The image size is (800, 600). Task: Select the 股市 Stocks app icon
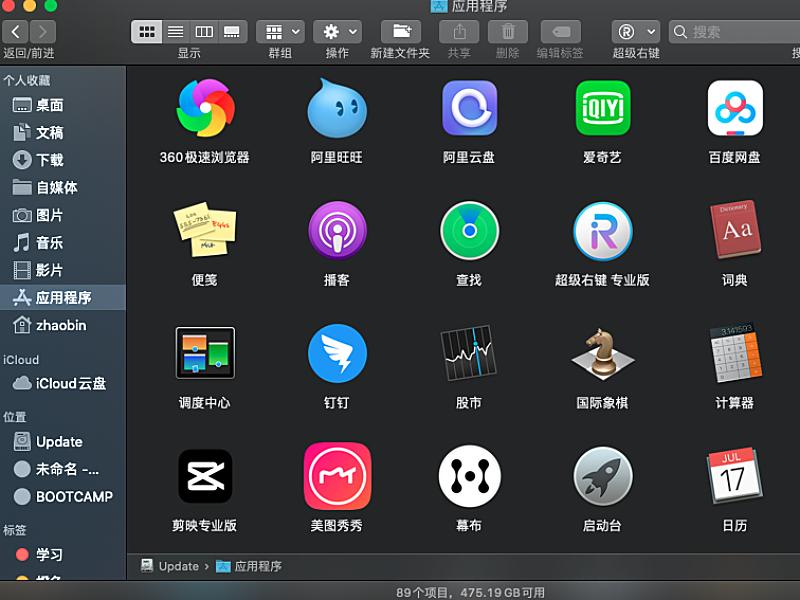click(469, 353)
